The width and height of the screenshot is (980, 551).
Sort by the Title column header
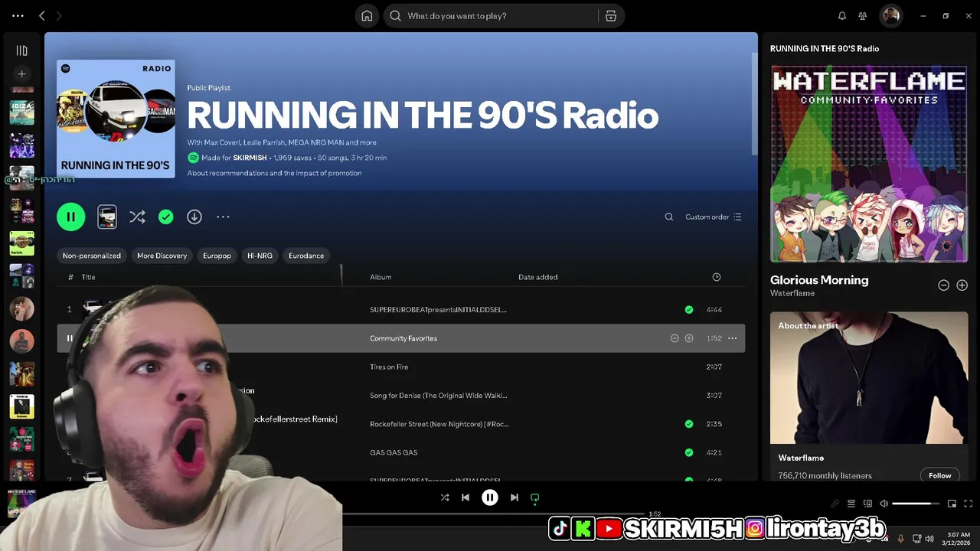pos(88,277)
